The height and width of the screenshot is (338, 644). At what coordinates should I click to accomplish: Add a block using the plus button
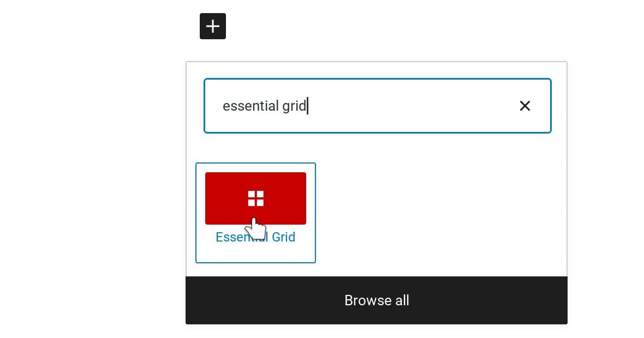(213, 26)
